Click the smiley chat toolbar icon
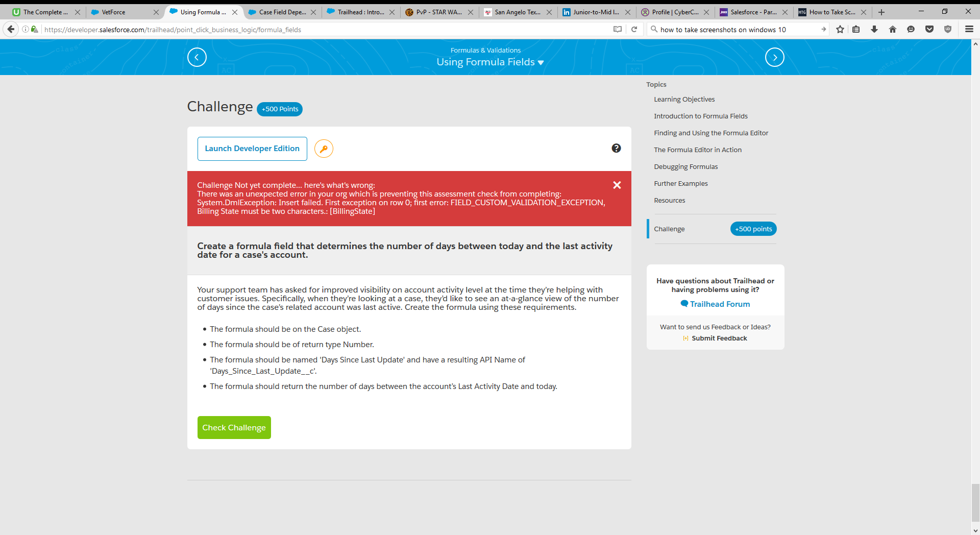The height and width of the screenshot is (535, 980). tap(911, 30)
